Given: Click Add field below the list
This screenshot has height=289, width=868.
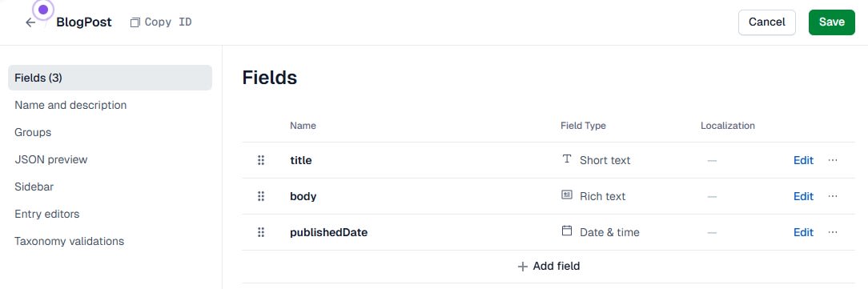Looking at the screenshot, I should click(549, 267).
